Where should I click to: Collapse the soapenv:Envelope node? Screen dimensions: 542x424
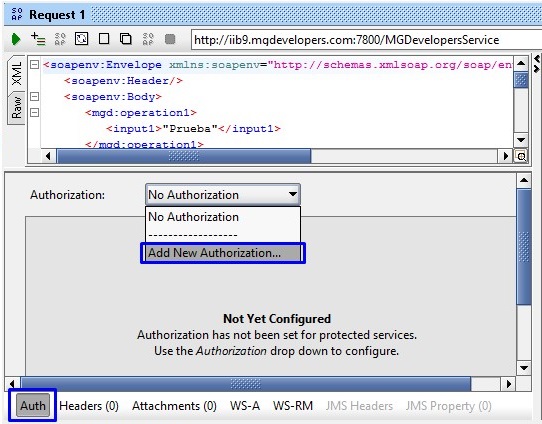[x=34, y=65]
